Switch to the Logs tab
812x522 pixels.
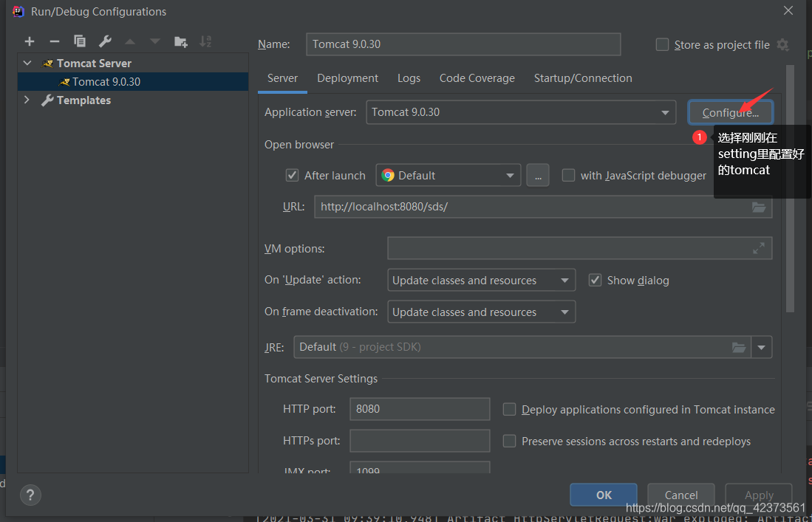point(409,78)
